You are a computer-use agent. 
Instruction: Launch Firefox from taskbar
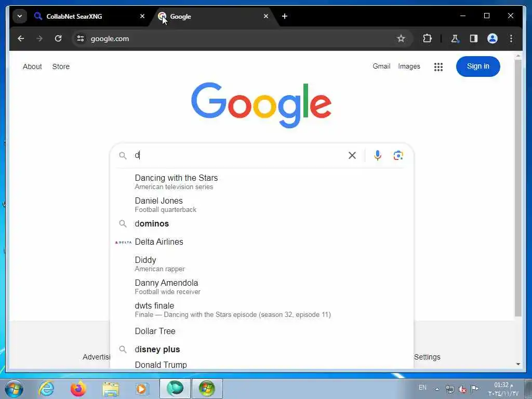[x=78, y=389]
